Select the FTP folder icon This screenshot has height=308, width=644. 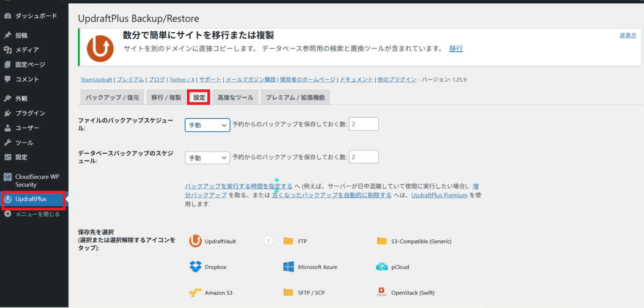(x=289, y=241)
